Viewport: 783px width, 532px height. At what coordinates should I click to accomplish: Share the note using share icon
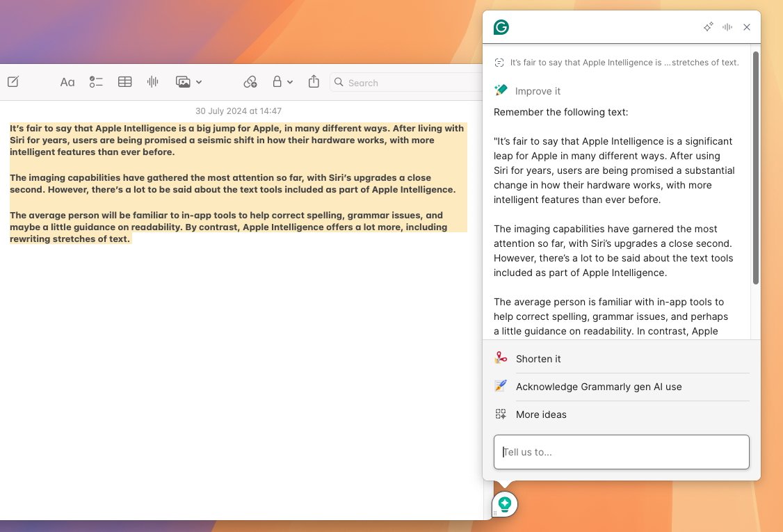(314, 81)
